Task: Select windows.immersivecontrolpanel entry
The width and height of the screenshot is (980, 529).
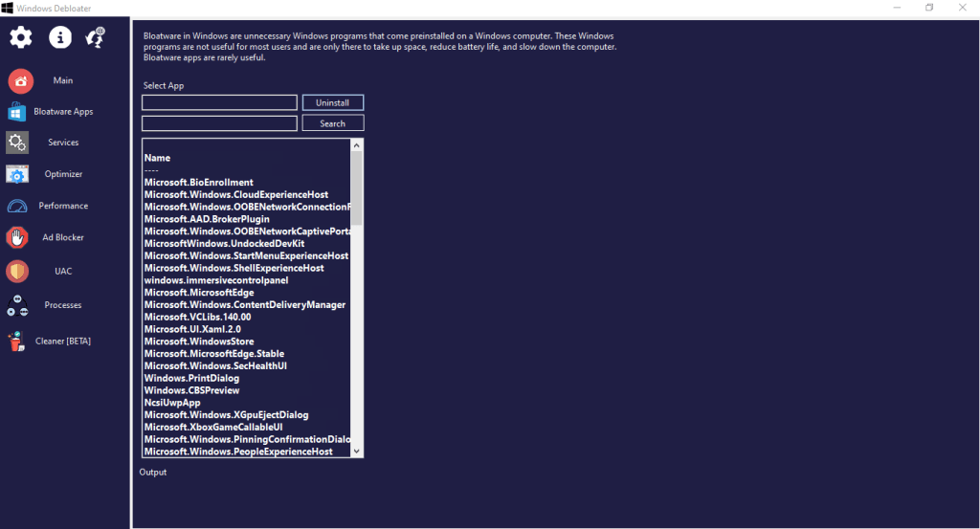Action: [x=216, y=280]
